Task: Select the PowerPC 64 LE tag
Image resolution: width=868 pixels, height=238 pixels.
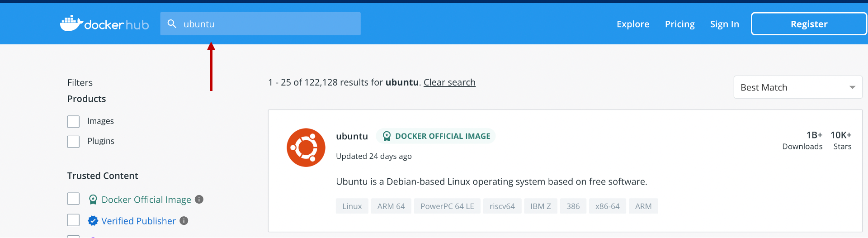Action: pyautogui.click(x=447, y=206)
